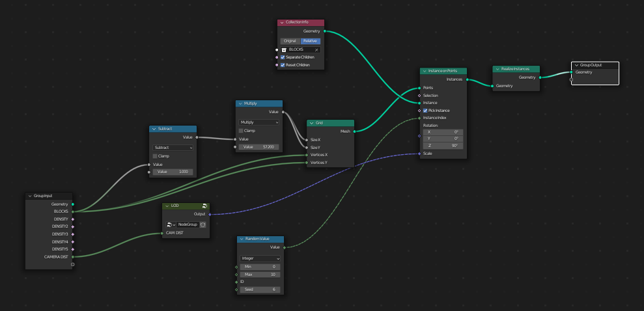The image size is (644, 311).
Task: Open the Integer data type dropdown
Action: pyautogui.click(x=260, y=259)
